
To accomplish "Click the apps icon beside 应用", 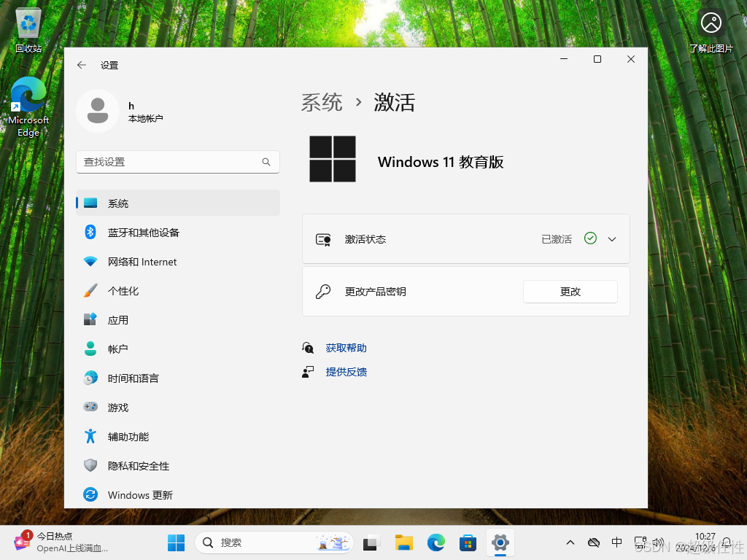I will (x=90, y=319).
